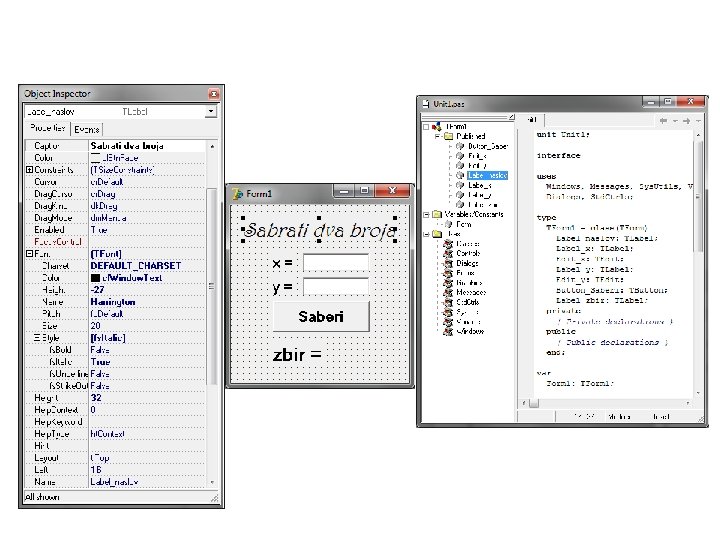Viewport: 720px width, 540px height.
Task: Click the y input field on Form1
Action: (336, 287)
